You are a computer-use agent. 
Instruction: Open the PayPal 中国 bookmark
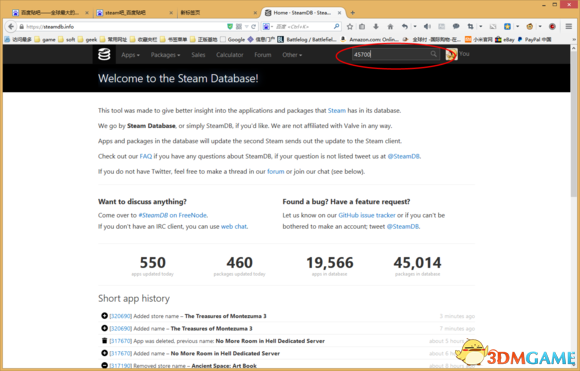[535, 39]
